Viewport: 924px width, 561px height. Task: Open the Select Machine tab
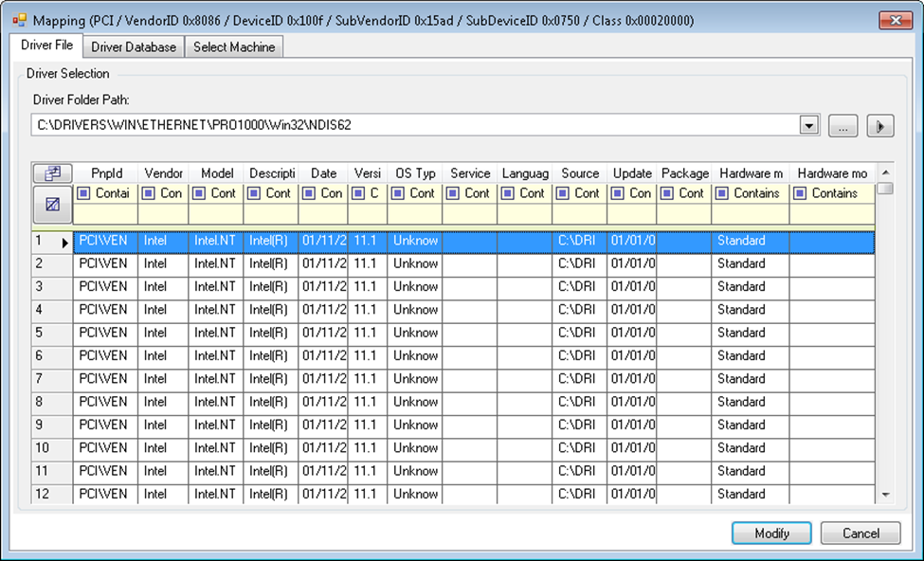pyautogui.click(x=234, y=47)
